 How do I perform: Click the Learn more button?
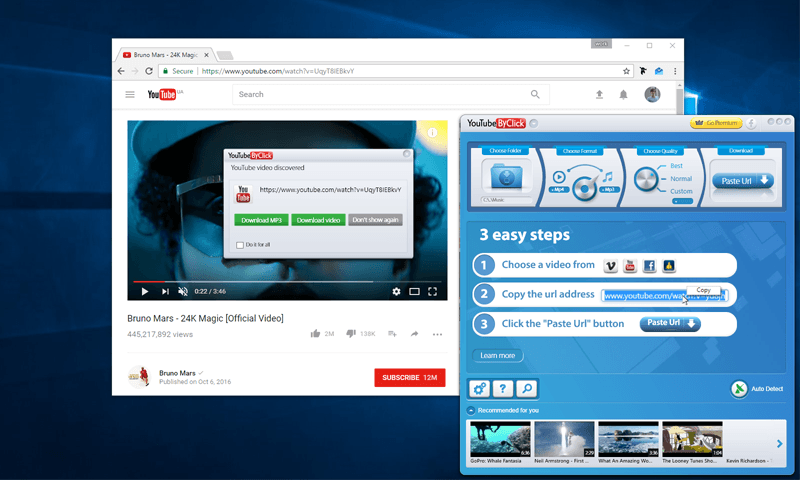[497, 356]
